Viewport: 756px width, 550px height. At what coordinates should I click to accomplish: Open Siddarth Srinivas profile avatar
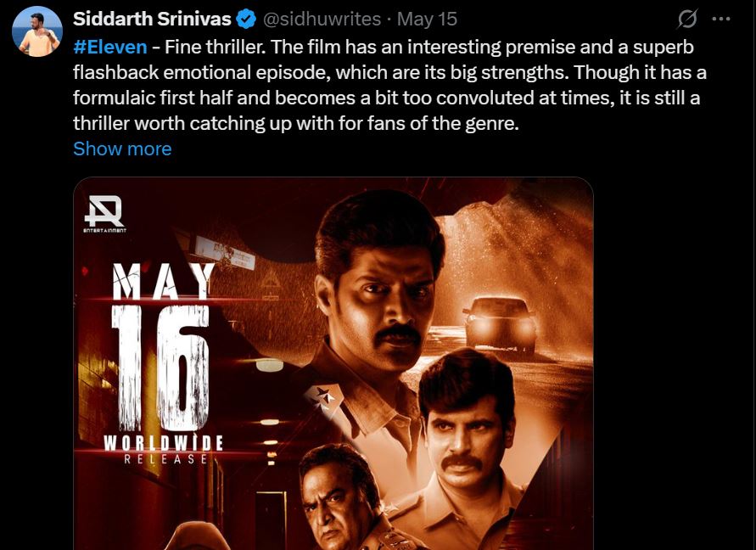(37, 31)
